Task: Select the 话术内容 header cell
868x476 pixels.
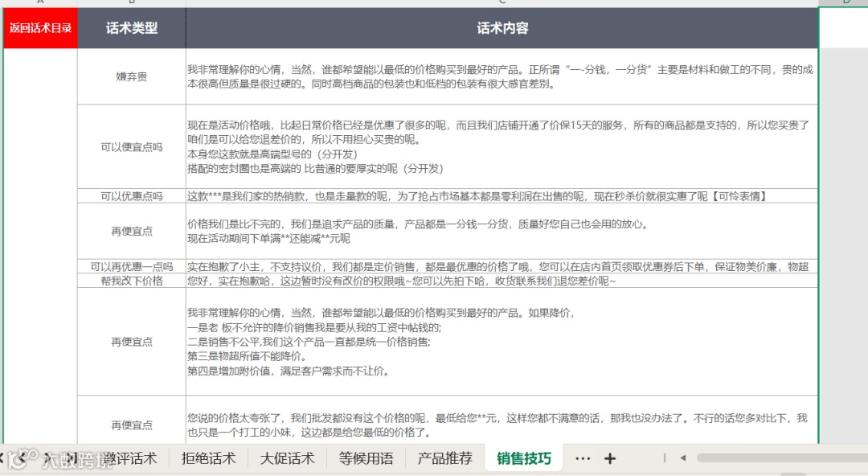Action: click(x=502, y=28)
